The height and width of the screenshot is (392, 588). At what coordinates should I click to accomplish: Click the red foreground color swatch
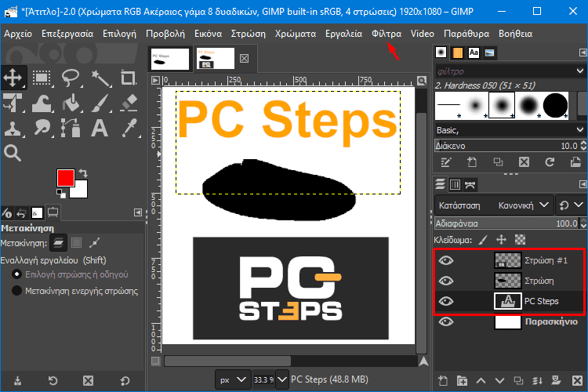(65, 177)
